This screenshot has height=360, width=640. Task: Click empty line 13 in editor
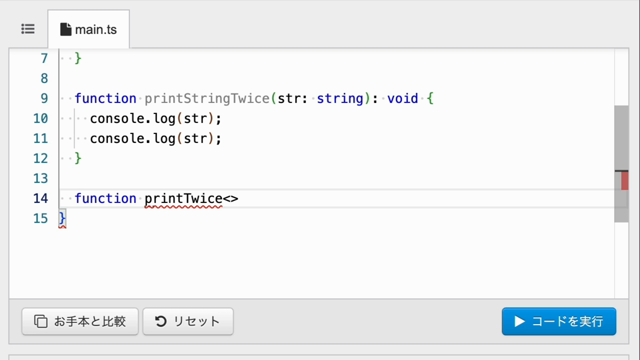pos(335,178)
